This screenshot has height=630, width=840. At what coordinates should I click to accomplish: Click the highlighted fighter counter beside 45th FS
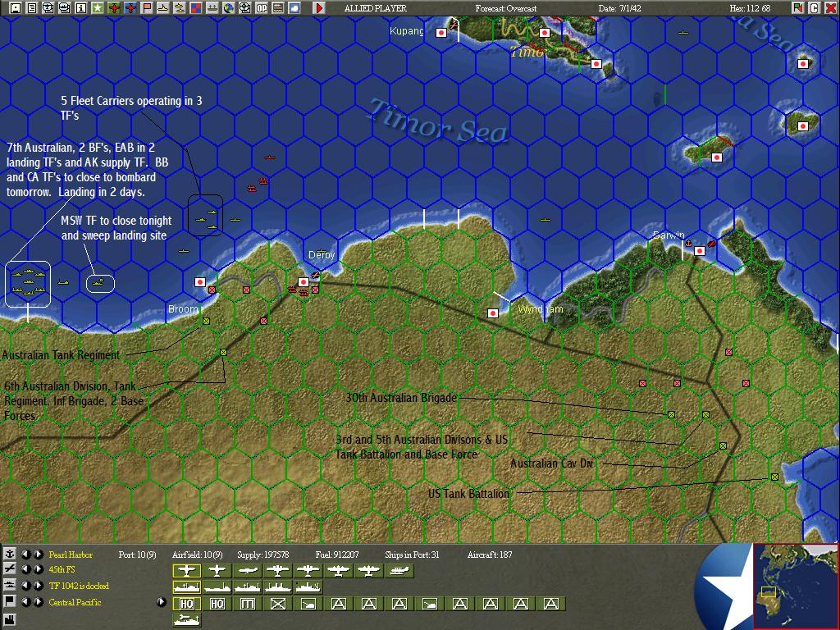tap(186, 570)
